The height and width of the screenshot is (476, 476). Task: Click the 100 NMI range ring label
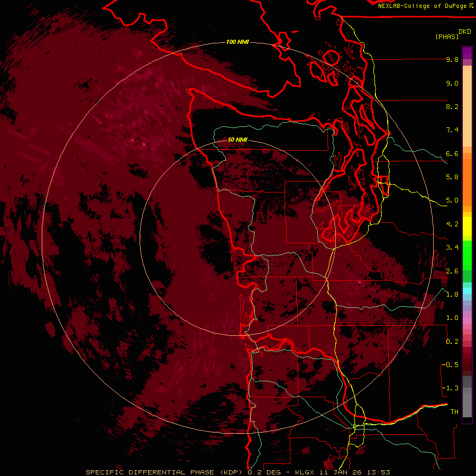pyautogui.click(x=237, y=42)
